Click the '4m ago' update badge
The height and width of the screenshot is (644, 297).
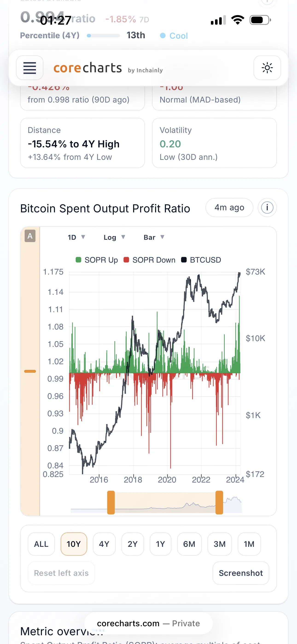coord(229,208)
